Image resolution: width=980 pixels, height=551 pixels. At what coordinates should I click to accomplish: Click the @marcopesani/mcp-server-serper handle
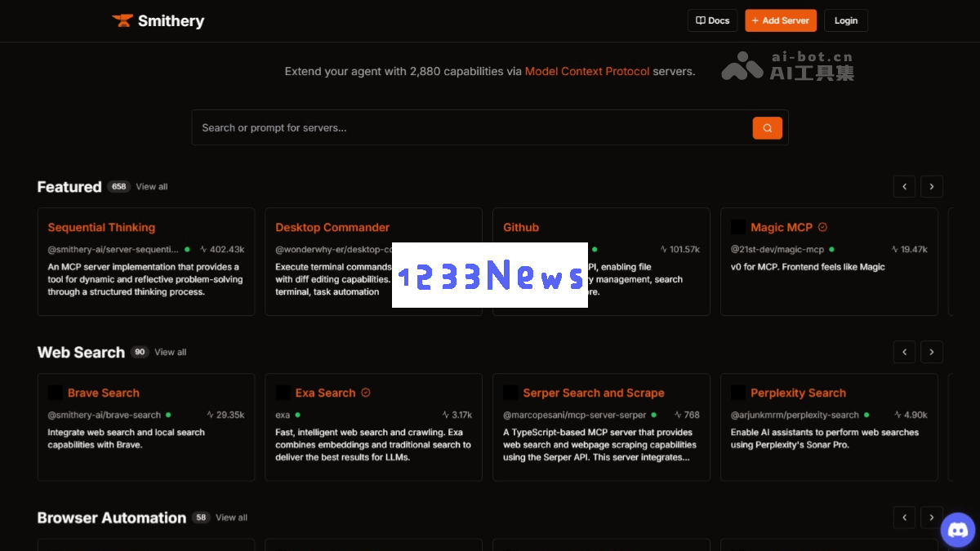point(574,415)
